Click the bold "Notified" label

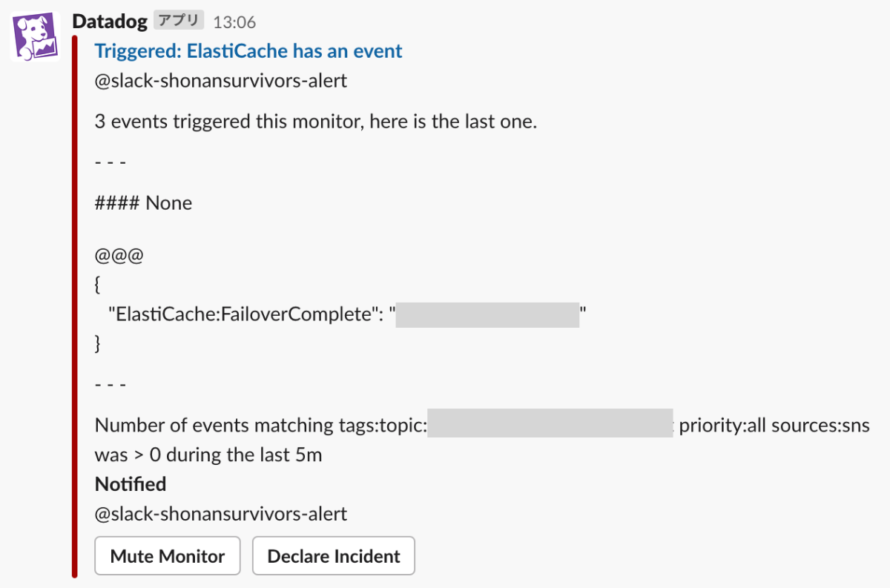click(x=131, y=484)
